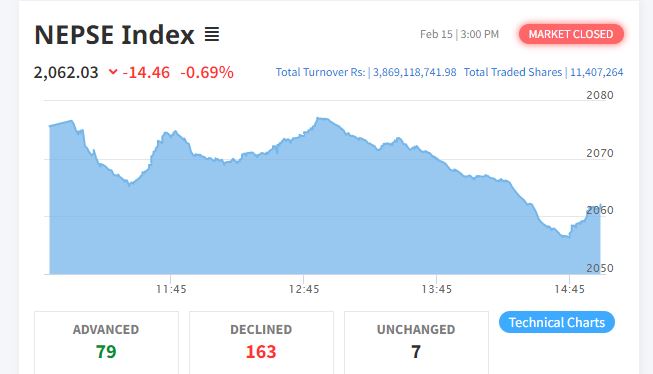Click the 2080 y-axis label
The width and height of the screenshot is (653, 374).
(600, 95)
